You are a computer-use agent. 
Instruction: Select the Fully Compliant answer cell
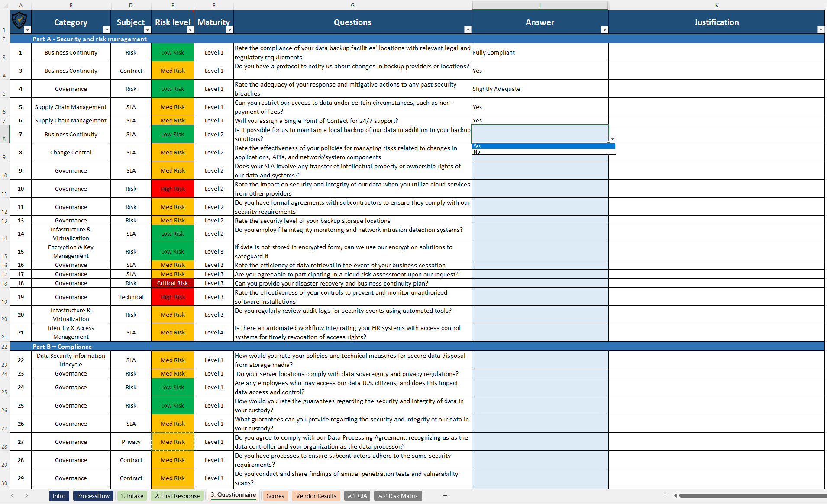539,52
